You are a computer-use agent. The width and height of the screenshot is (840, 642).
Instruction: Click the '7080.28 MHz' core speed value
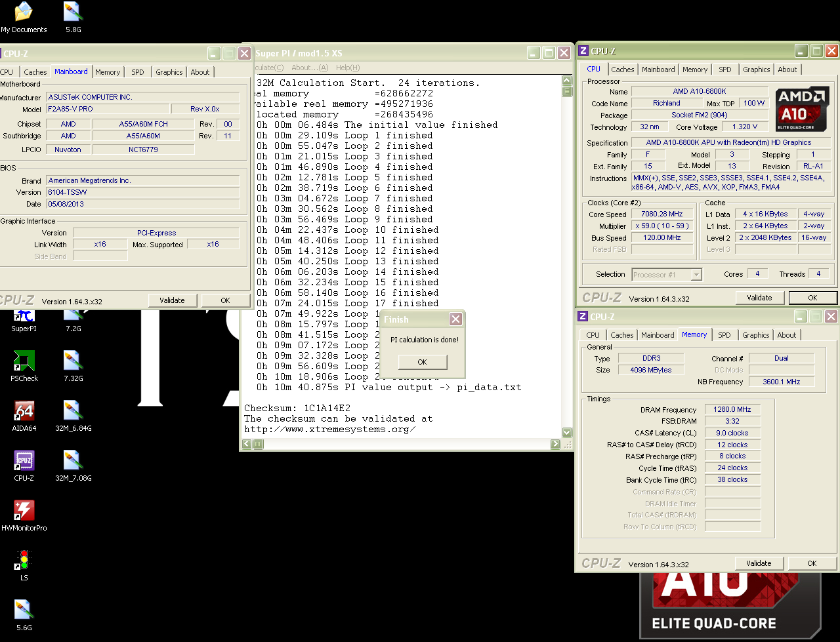[662, 214]
